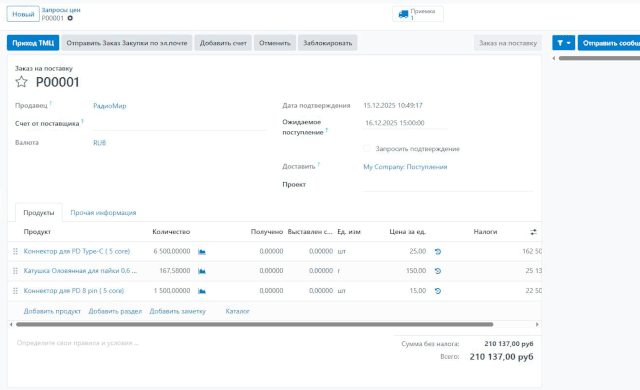
Task: Toggle the Запросить подтверждение checkbox
Action: tap(367, 148)
